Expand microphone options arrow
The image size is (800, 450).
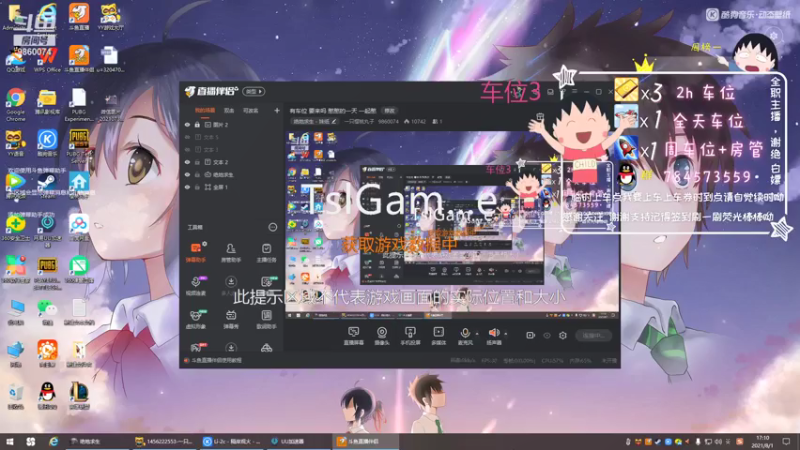point(477,334)
